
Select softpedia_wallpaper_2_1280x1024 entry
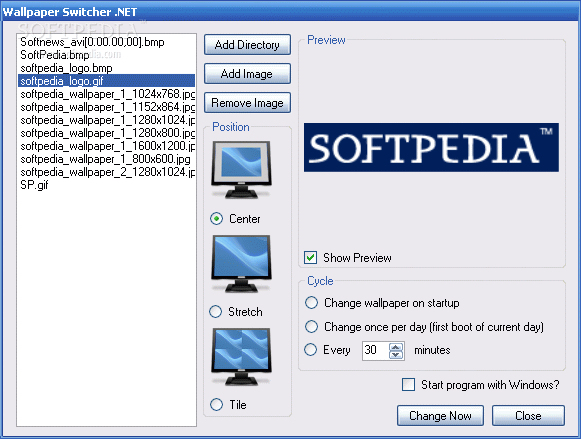click(x=106, y=172)
